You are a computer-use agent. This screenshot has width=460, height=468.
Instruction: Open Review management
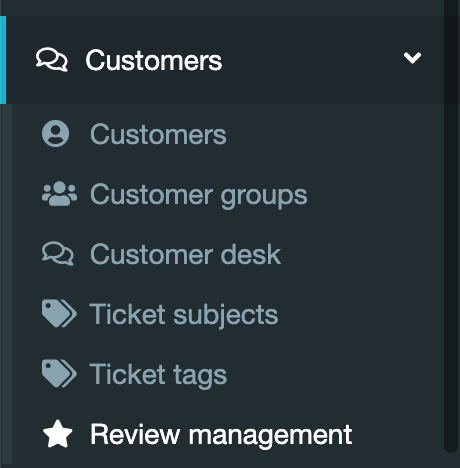tap(221, 434)
